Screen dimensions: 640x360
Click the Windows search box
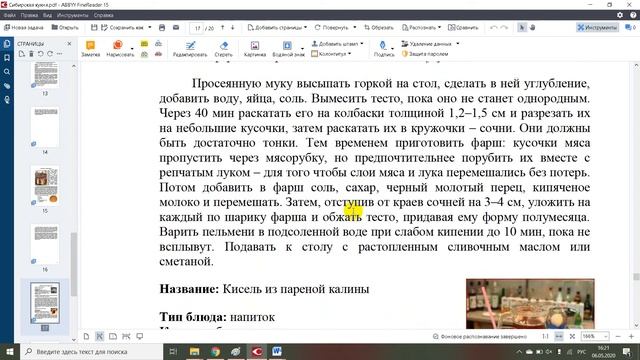[91, 351]
